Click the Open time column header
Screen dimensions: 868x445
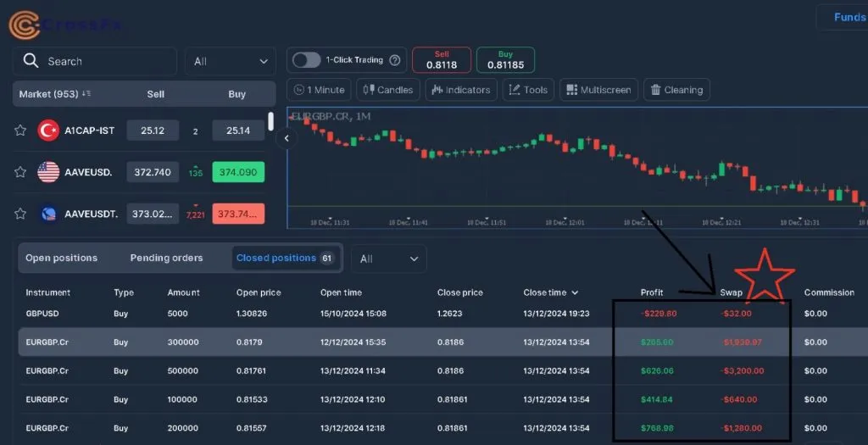341,292
